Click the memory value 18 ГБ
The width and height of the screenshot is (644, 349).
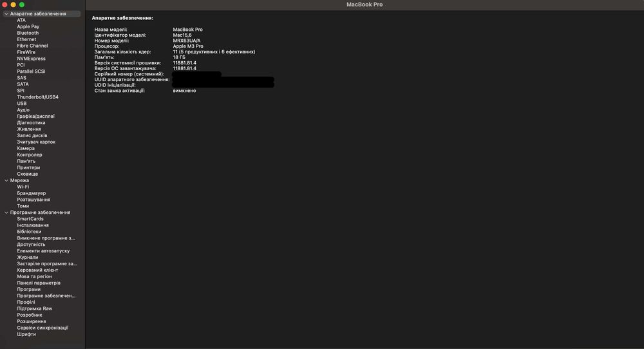(x=179, y=57)
